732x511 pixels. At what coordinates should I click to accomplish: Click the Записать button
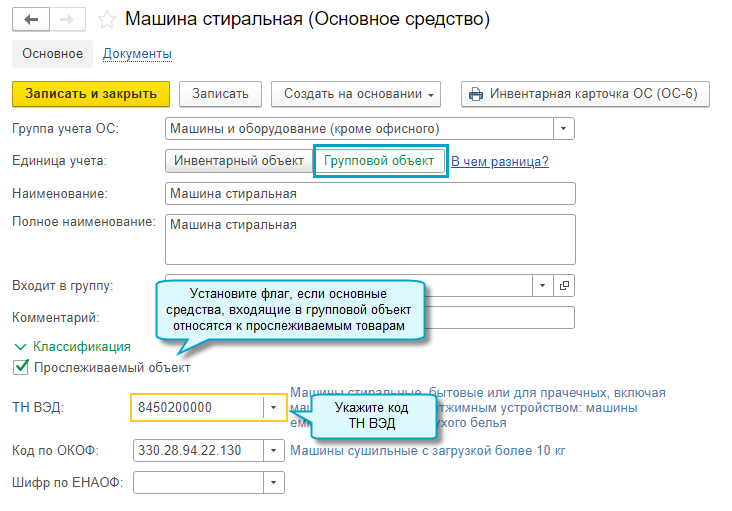(220, 94)
